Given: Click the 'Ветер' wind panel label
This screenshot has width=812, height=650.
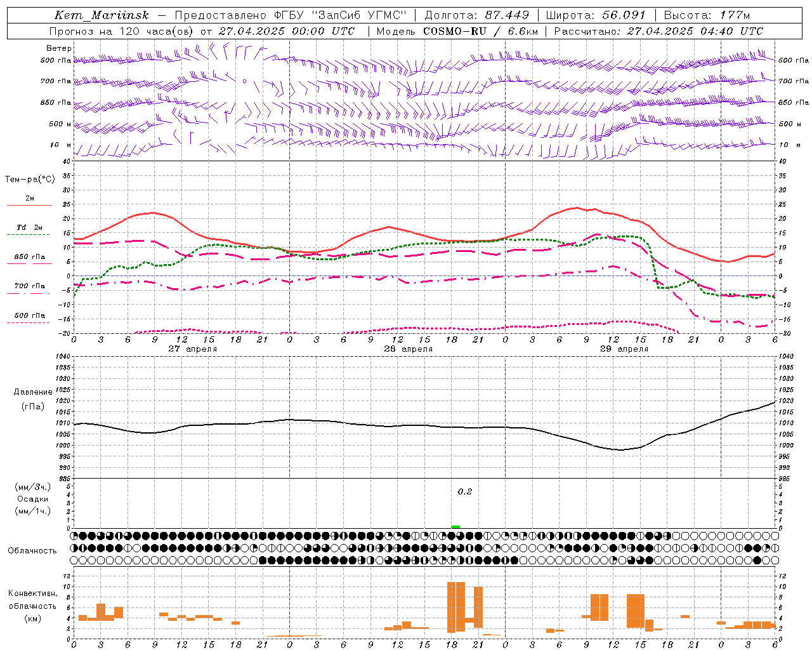Looking at the screenshot, I should [x=59, y=48].
